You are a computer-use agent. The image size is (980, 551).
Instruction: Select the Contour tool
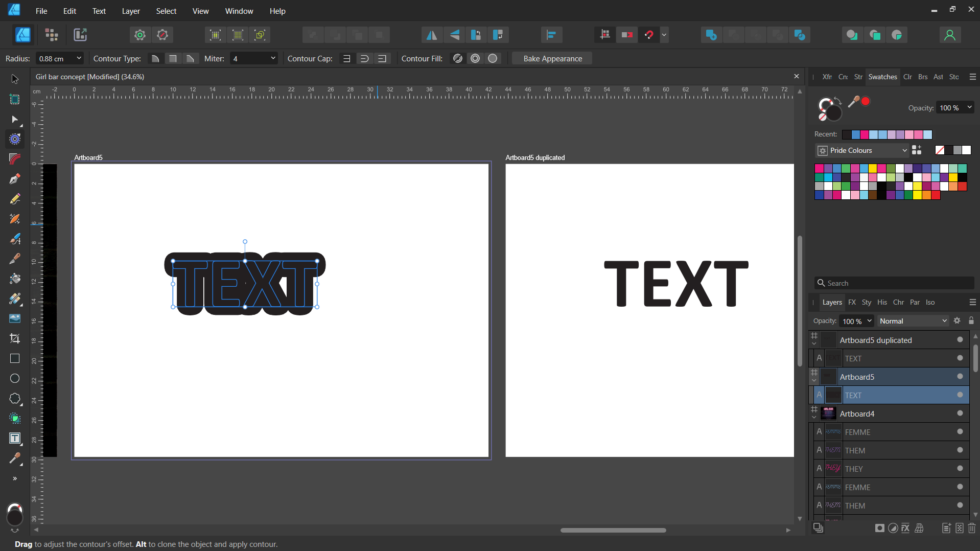click(x=15, y=139)
